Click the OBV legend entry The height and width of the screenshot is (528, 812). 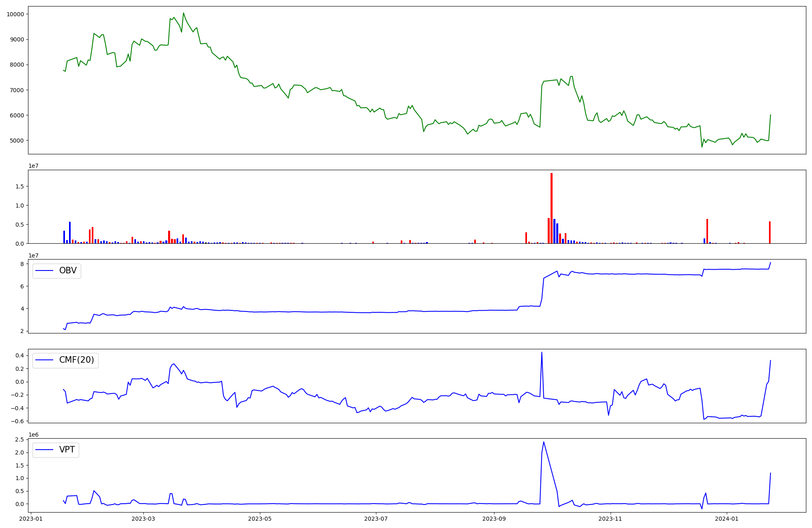67,271
